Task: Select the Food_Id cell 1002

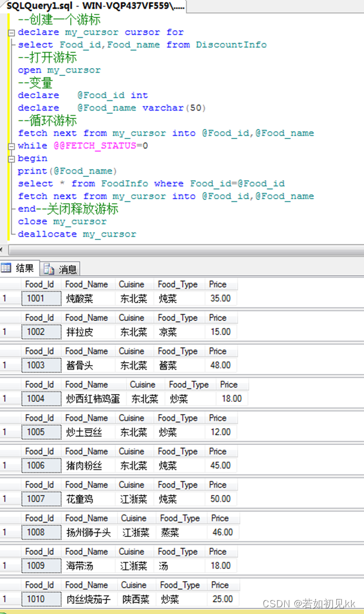Action: [41, 332]
